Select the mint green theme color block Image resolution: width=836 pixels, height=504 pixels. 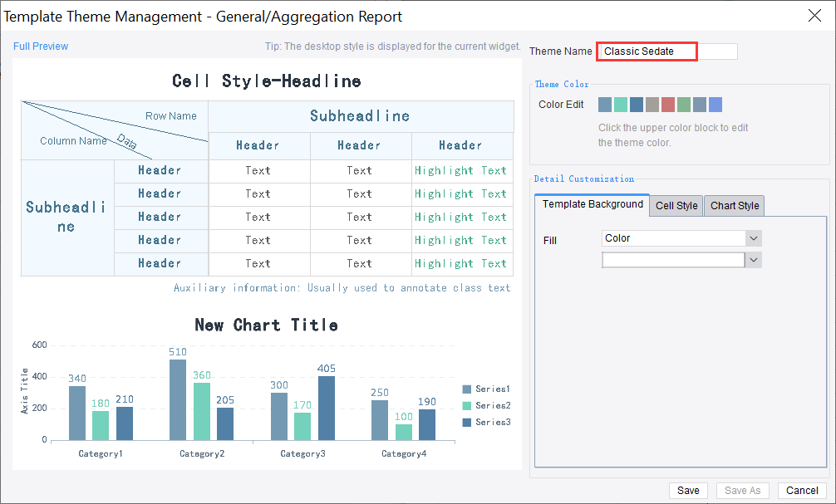pyautogui.click(x=621, y=104)
